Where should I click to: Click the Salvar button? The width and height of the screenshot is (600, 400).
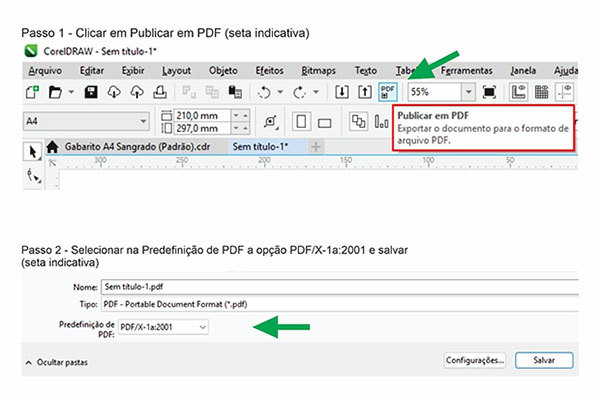pos(544,360)
